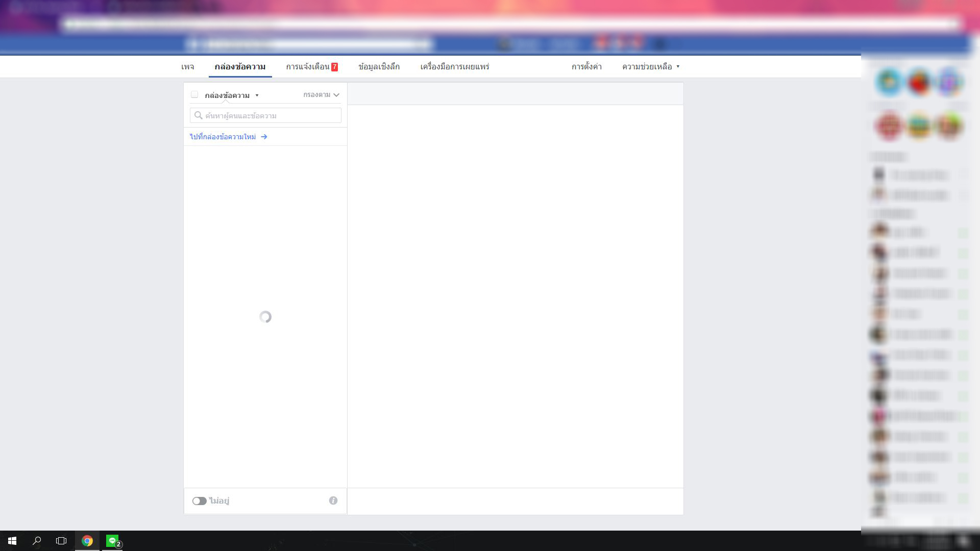Click the info icon beside ไม่อยู่
The width and height of the screenshot is (980, 551).
click(x=333, y=500)
